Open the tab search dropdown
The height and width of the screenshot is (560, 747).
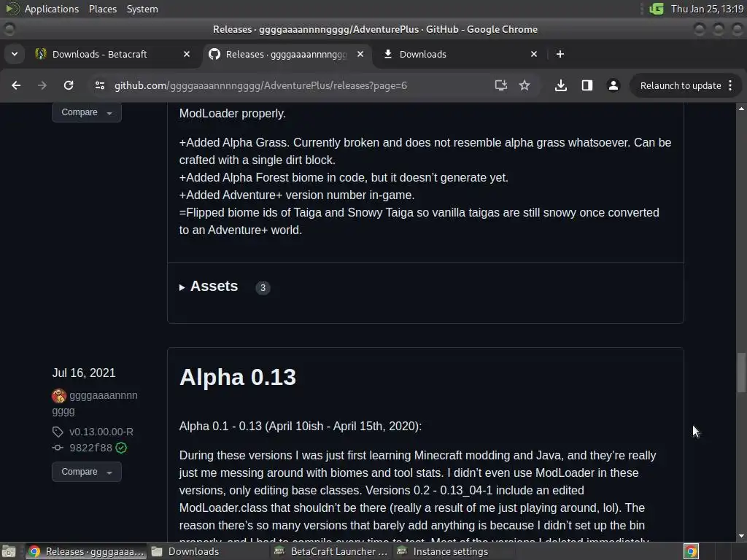15,54
